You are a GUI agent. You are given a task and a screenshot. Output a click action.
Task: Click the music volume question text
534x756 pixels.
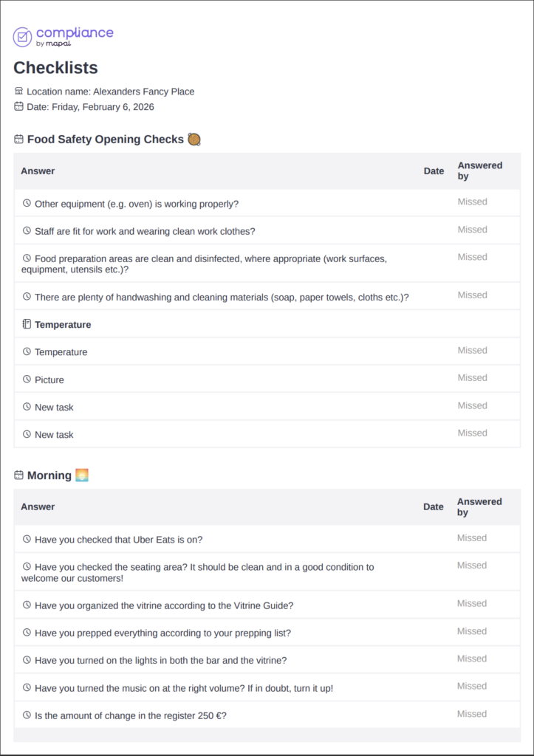pos(184,688)
